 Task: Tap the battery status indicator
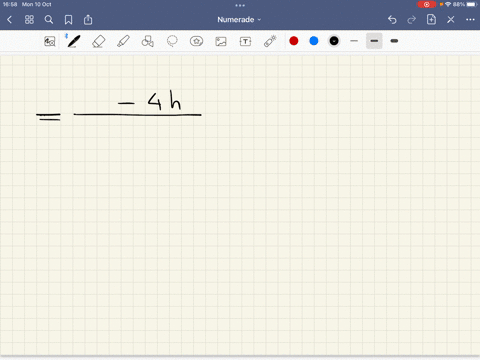[472, 4]
